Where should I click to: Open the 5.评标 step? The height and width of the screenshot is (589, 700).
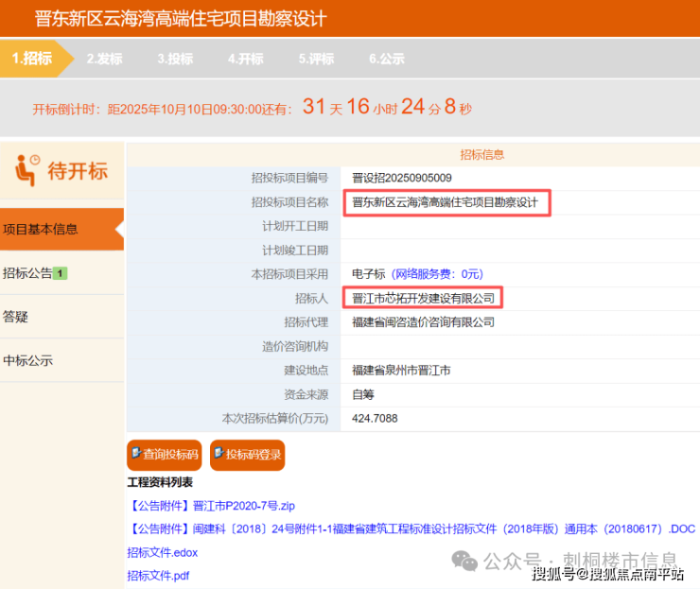(316, 59)
